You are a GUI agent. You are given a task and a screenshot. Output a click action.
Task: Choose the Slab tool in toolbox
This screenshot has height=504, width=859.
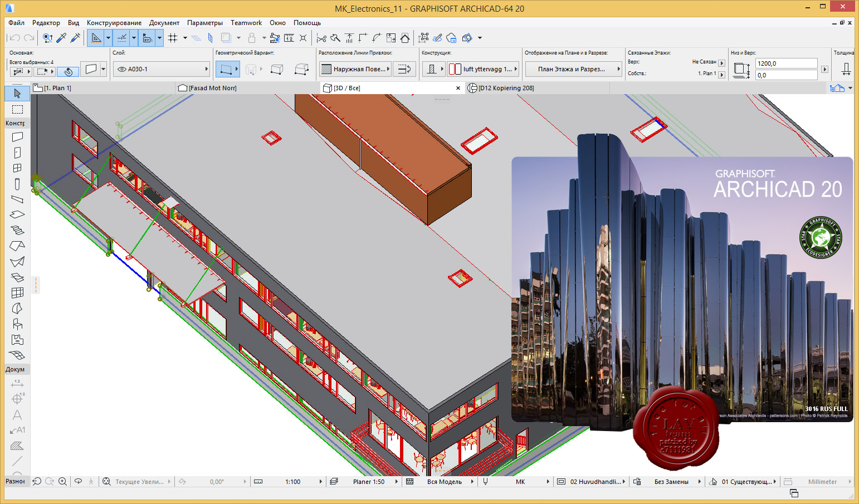17,214
